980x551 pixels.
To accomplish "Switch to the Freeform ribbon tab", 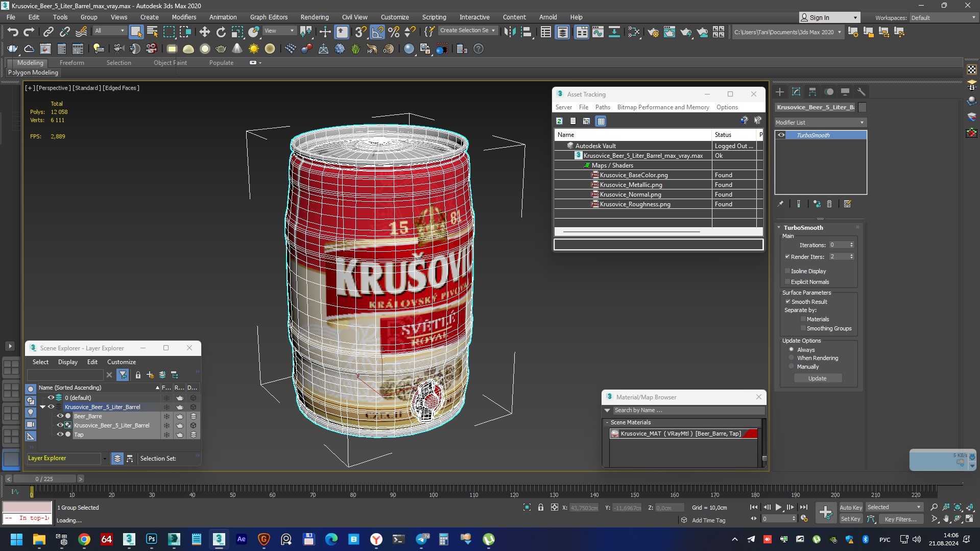I will [71, 63].
